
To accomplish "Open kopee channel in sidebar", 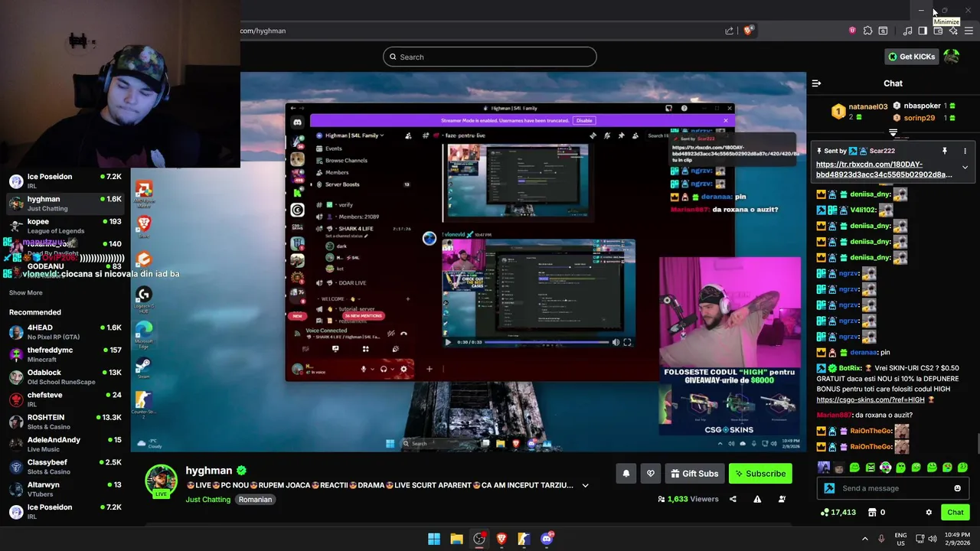I will (x=65, y=226).
